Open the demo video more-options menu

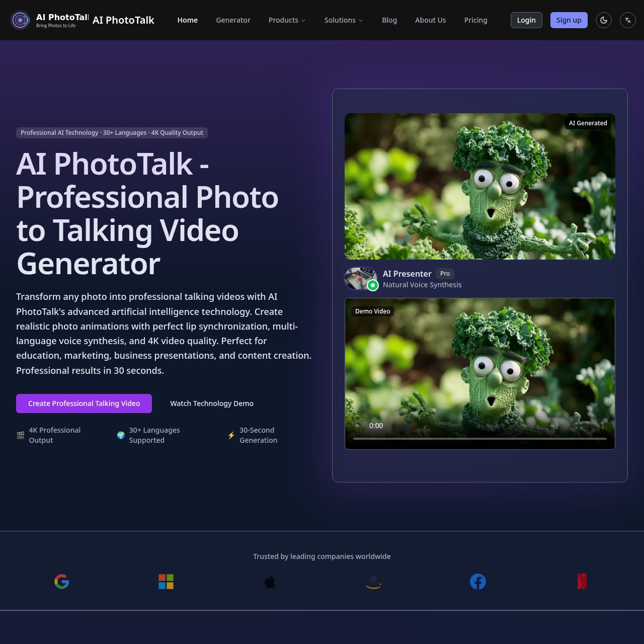(x=603, y=426)
